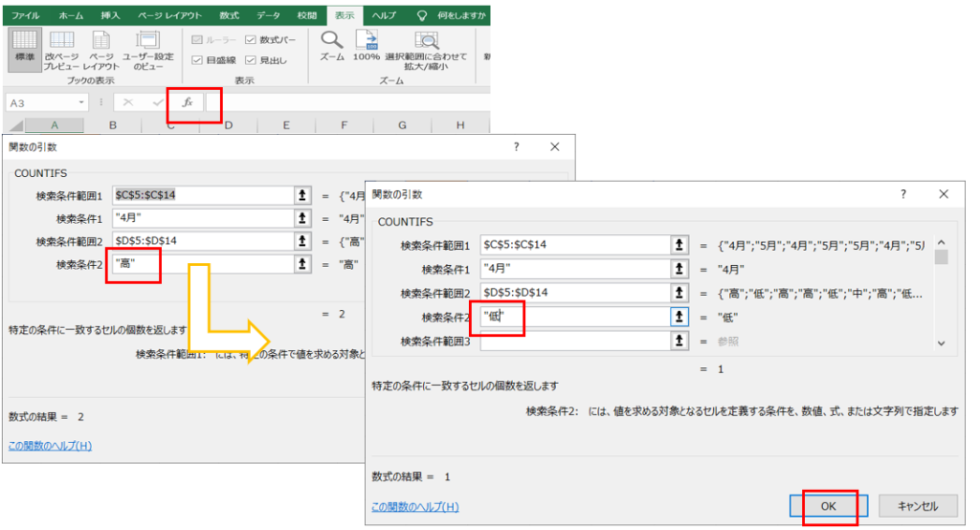Click the arguments list vertical scrollbar
The image size is (980, 530).
click(x=941, y=292)
